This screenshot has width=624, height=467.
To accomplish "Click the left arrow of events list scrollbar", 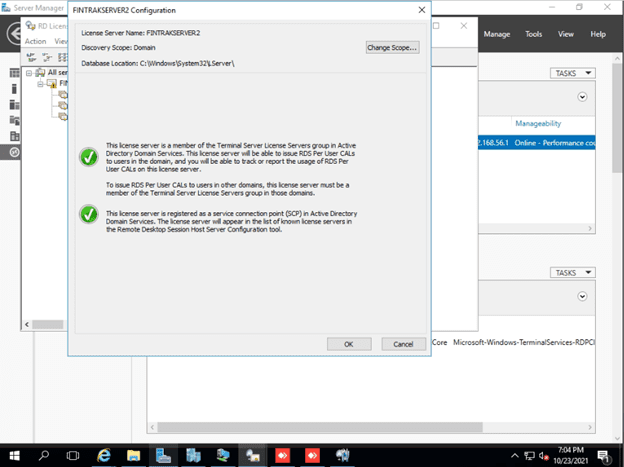I will (152, 427).
